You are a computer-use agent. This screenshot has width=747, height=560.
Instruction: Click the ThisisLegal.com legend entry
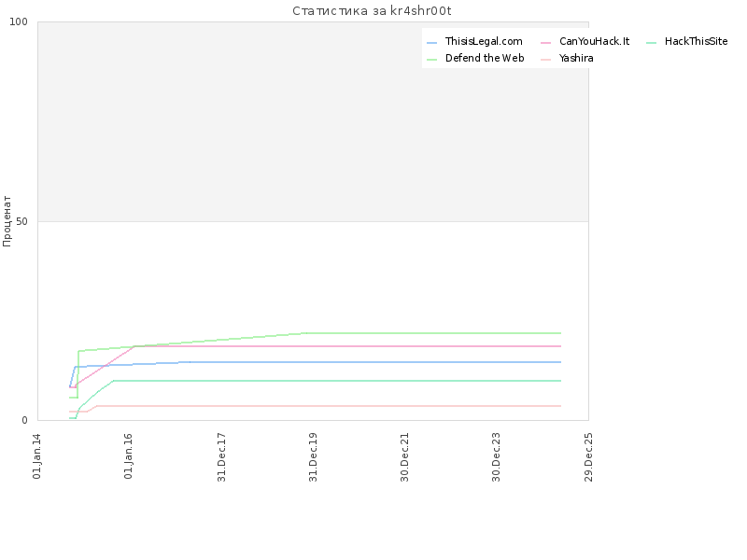[483, 42]
